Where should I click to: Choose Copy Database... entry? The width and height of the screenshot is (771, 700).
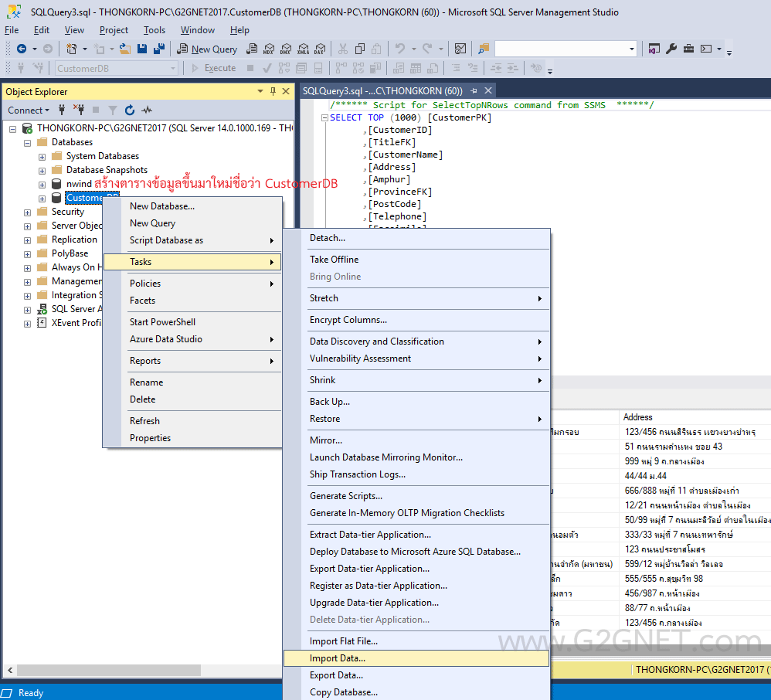[x=416, y=692]
